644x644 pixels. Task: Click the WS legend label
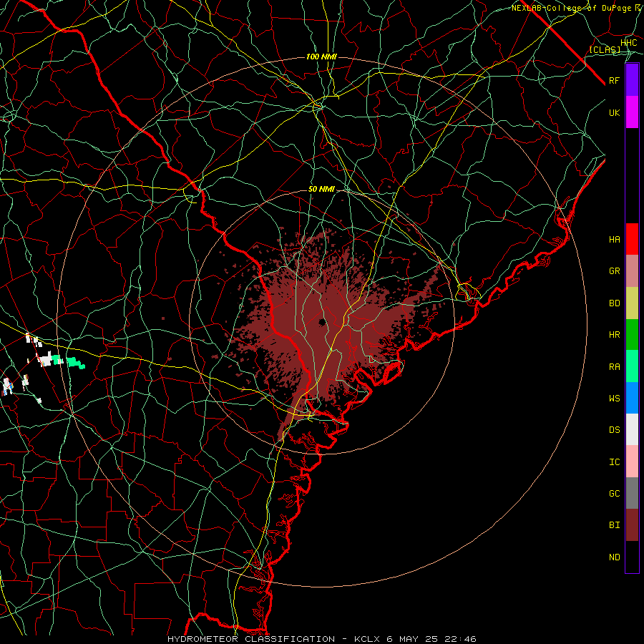click(614, 399)
